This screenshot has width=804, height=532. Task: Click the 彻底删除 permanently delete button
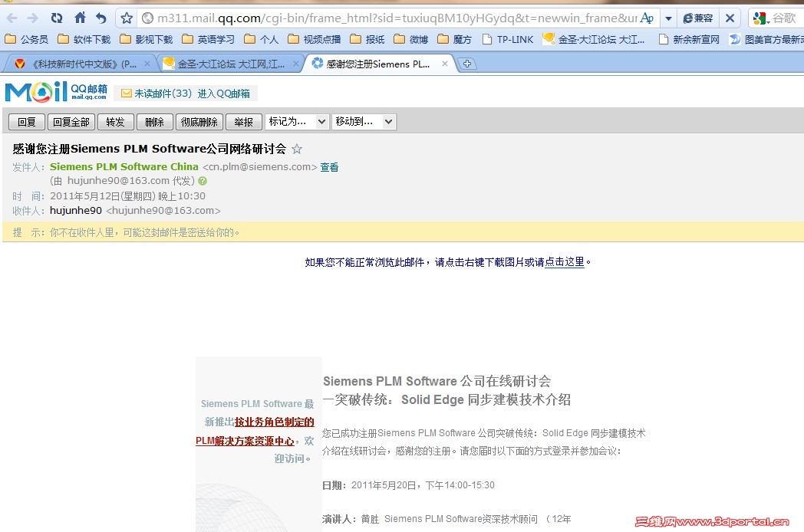click(x=199, y=122)
